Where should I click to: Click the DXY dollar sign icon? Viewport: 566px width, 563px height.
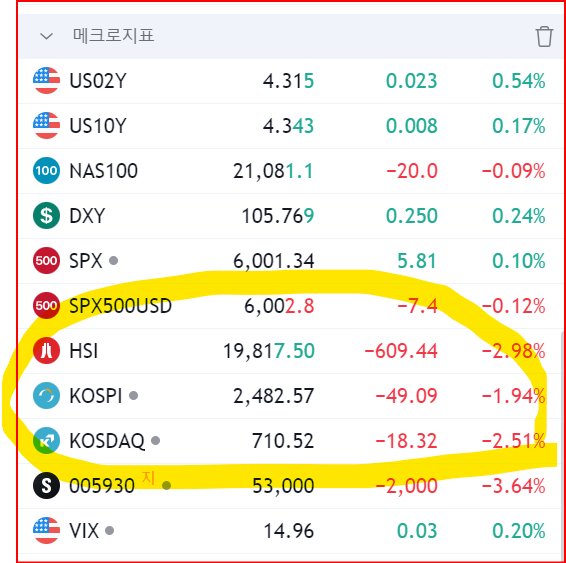(x=46, y=215)
